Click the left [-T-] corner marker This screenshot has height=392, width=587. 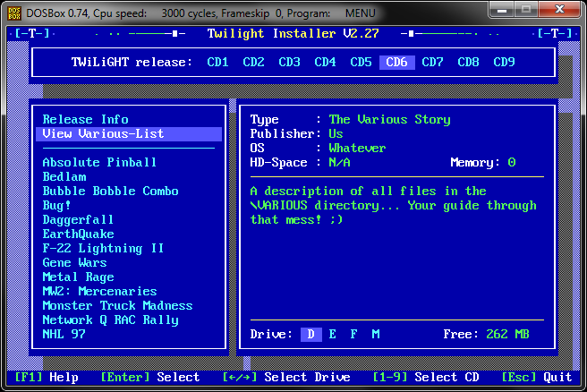[32, 34]
